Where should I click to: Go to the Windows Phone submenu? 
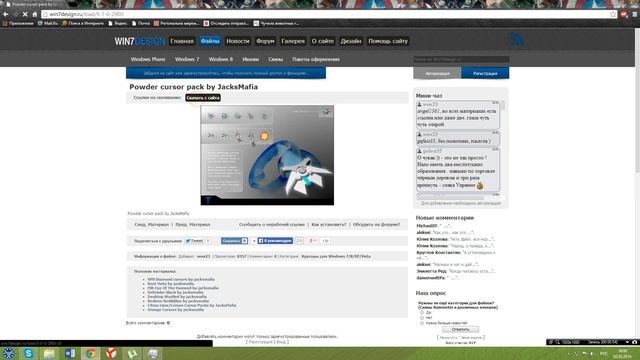[148, 59]
